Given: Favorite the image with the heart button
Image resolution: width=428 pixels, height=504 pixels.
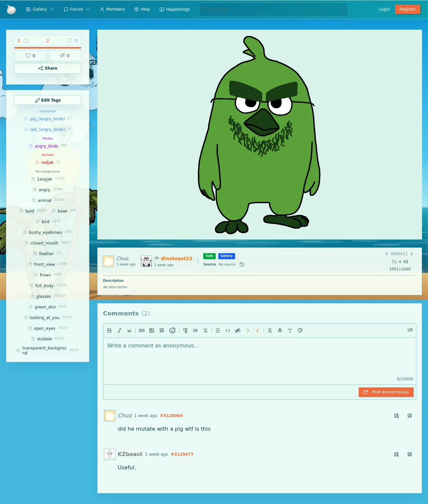Looking at the screenshot, I should click(31, 56).
